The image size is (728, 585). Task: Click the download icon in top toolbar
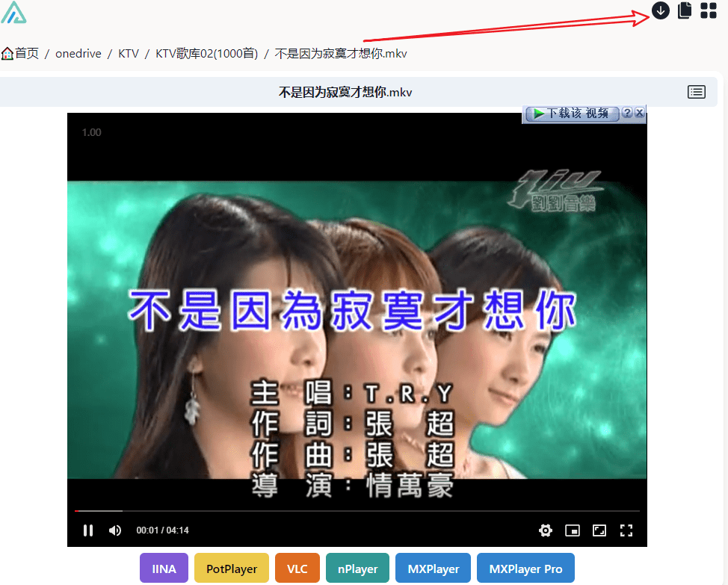[x=661, y=10]
